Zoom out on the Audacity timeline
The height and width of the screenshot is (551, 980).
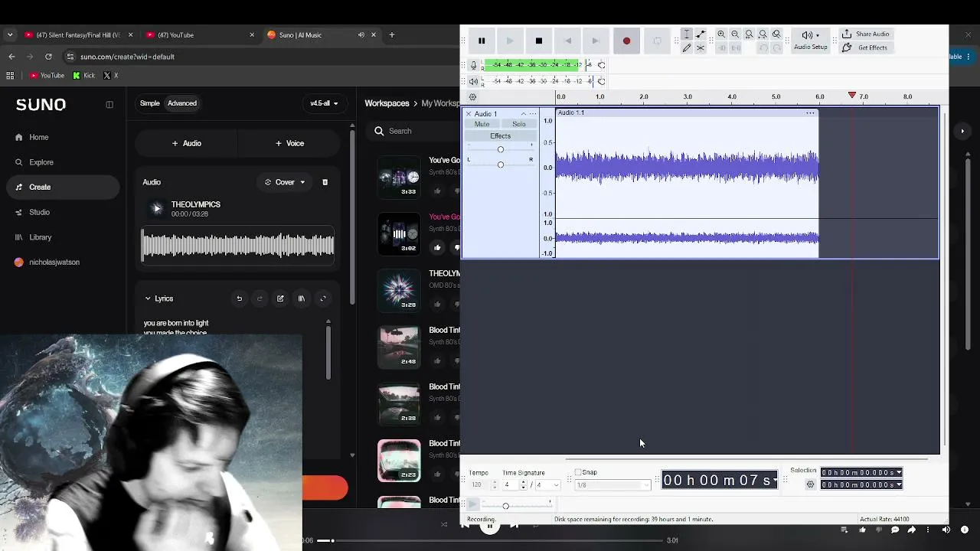pos(735,34)
